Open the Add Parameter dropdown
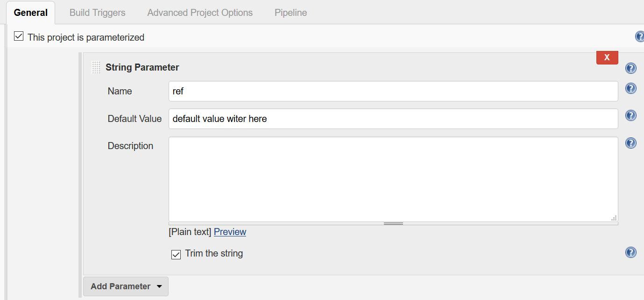Viewport: 644px width, 300px height. tap(126, 286)
